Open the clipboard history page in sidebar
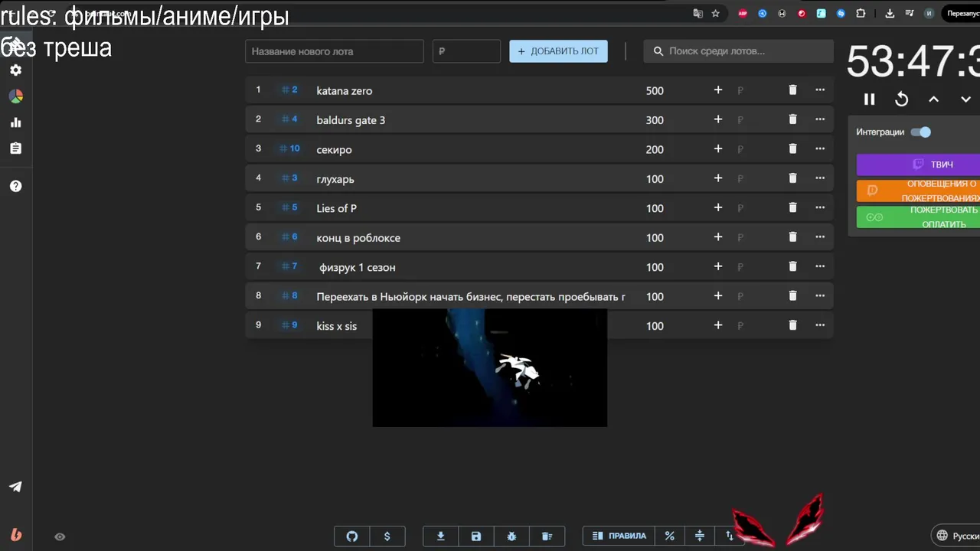Viewport: 980px width, 551px height. 15,148
